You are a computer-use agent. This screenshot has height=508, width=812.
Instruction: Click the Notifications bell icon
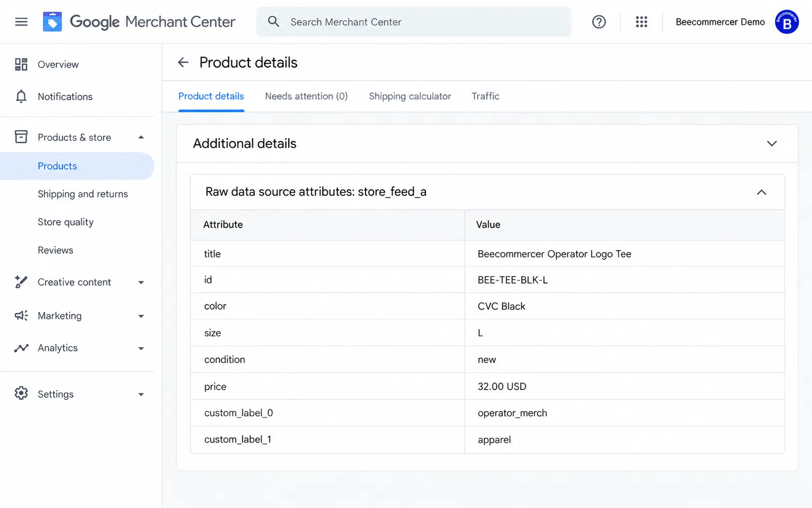coord(21,97)
